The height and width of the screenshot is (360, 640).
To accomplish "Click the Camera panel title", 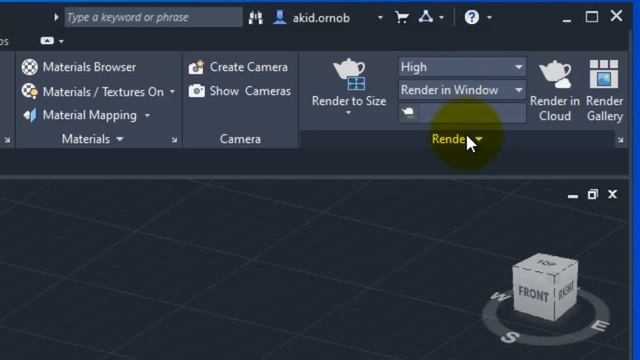I will point(240,139).
